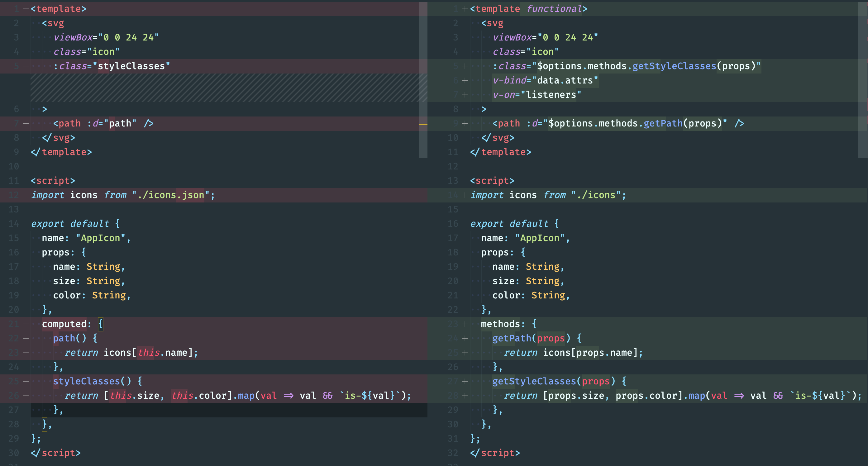Click line number 10 in left gutter
868x466 pixels.
click(x=14, y=166)
